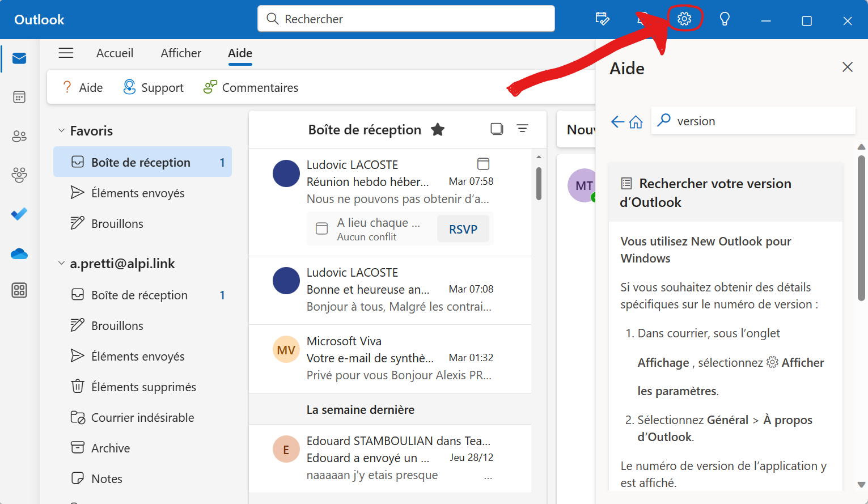
Task: Click the lightbulb tips icon
Action: [x=725, y=19]
